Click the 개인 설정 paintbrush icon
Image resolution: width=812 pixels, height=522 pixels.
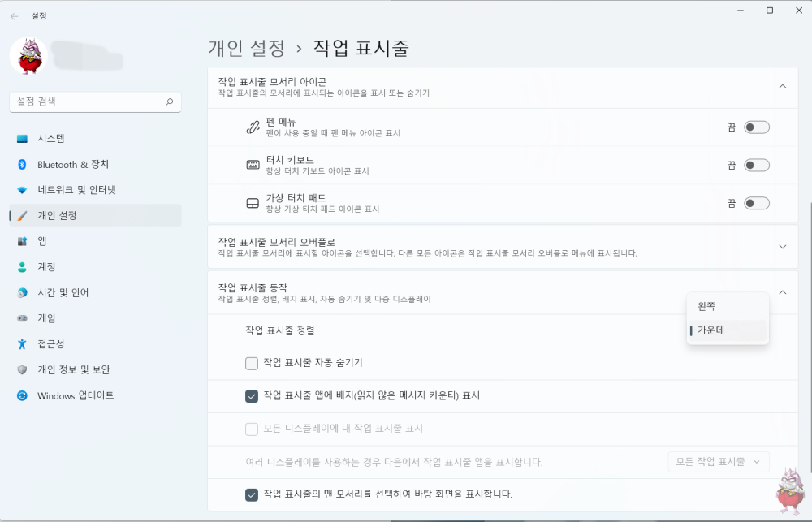point(22,215)
